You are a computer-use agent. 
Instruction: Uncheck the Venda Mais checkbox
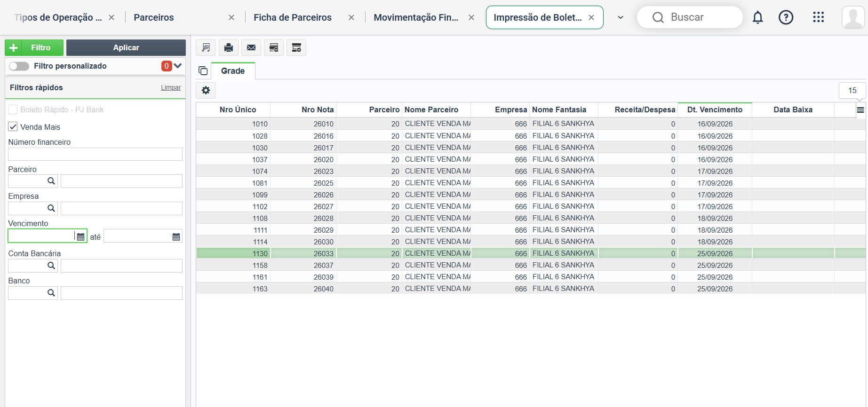(x=13, y=127)
